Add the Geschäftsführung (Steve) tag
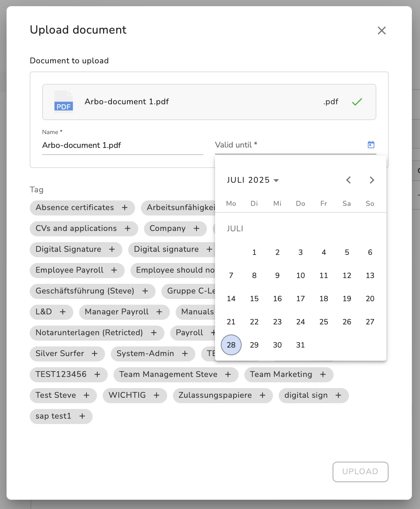 point(145,291)
